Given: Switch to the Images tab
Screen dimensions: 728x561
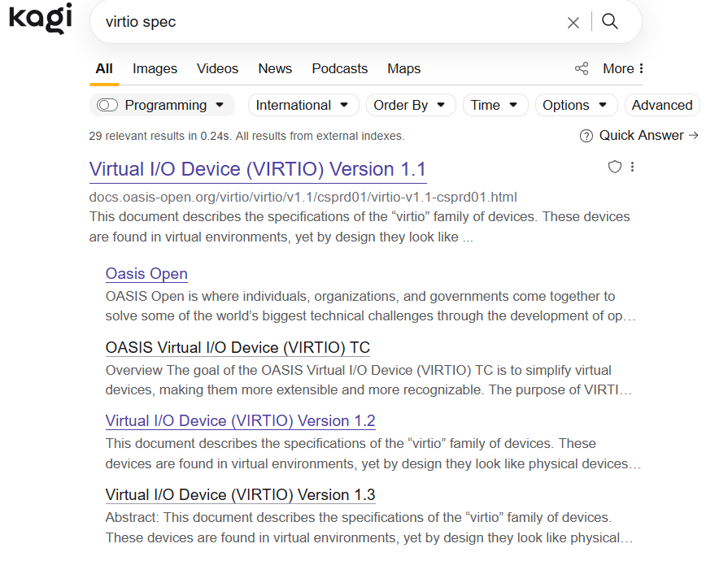Looking at the screenshot, I should [155, 69].
